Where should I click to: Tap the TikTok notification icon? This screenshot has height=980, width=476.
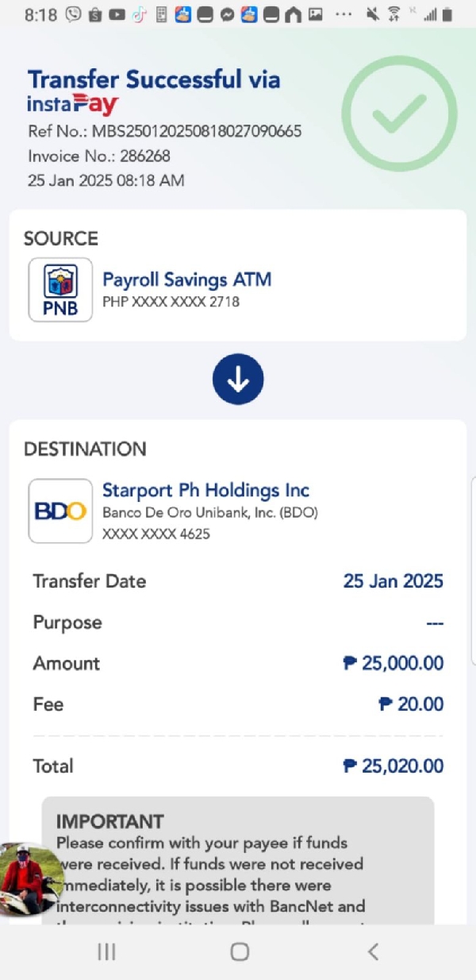(x=139, y=14)
